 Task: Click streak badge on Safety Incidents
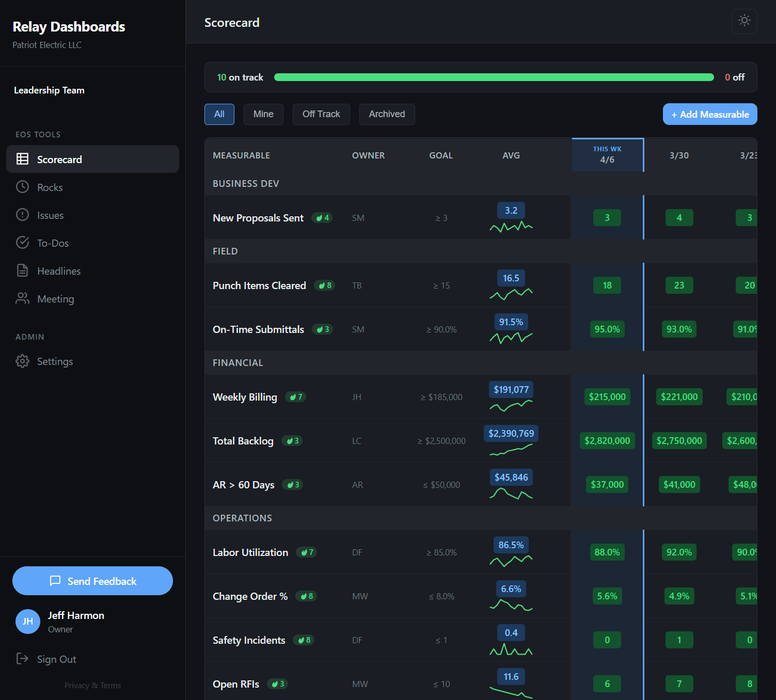(304, 640)
